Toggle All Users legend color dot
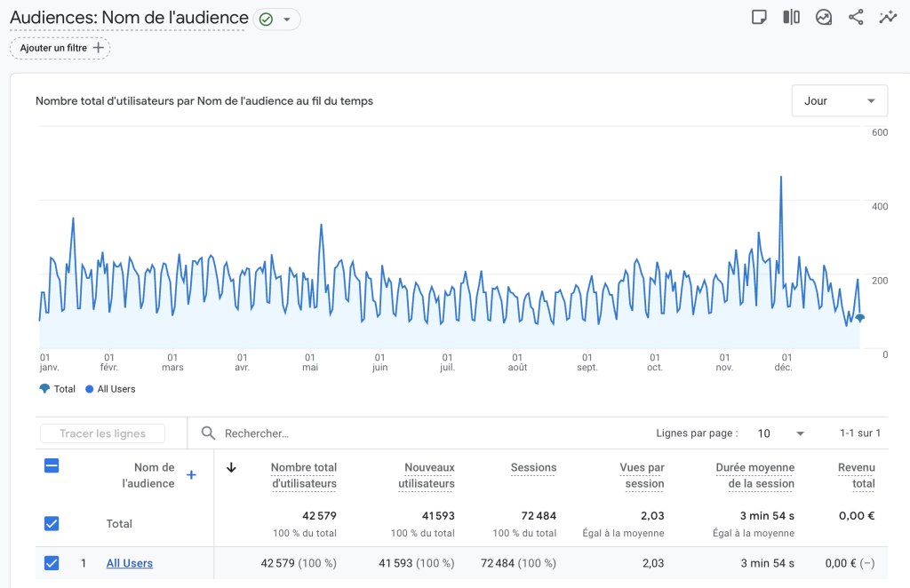910x588 pixels. point(90,389)
